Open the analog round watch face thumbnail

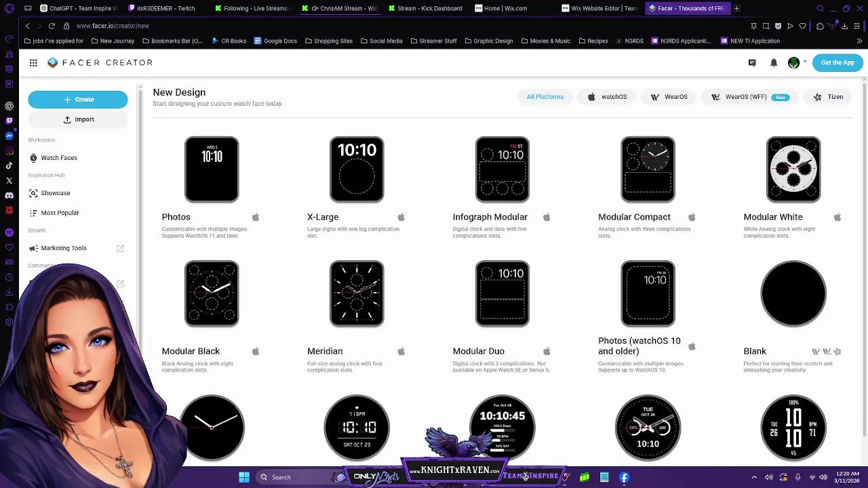(212, 428)
